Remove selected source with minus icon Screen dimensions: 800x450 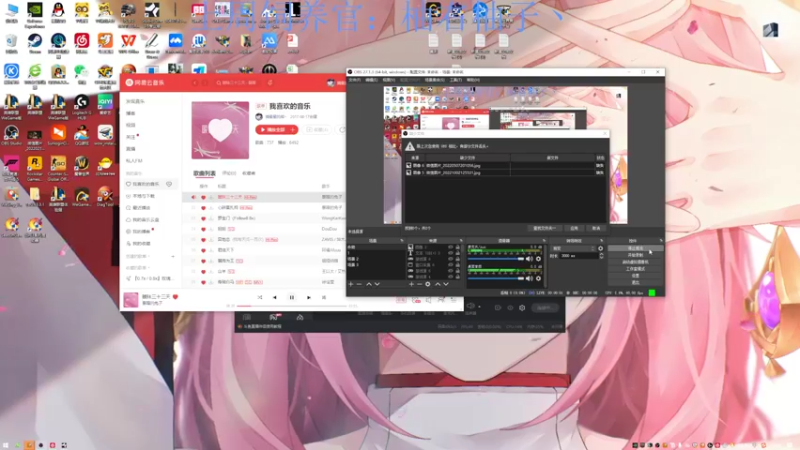point(419,284)
